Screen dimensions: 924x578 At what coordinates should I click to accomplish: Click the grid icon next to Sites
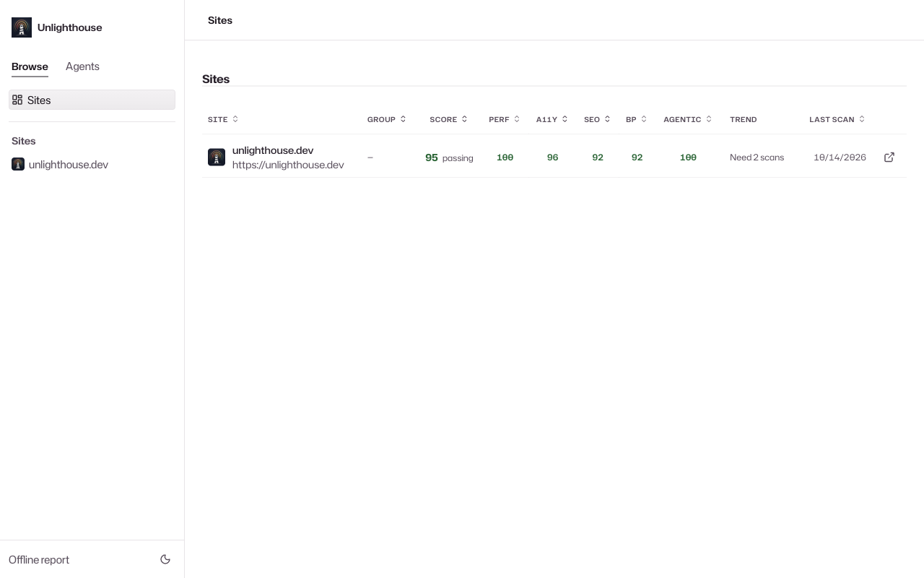tap(17, 100)
